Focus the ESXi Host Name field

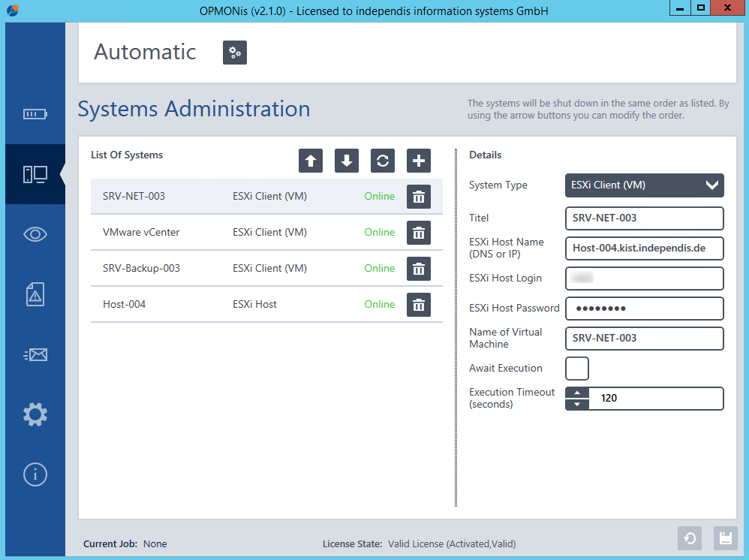coord(645,248)
